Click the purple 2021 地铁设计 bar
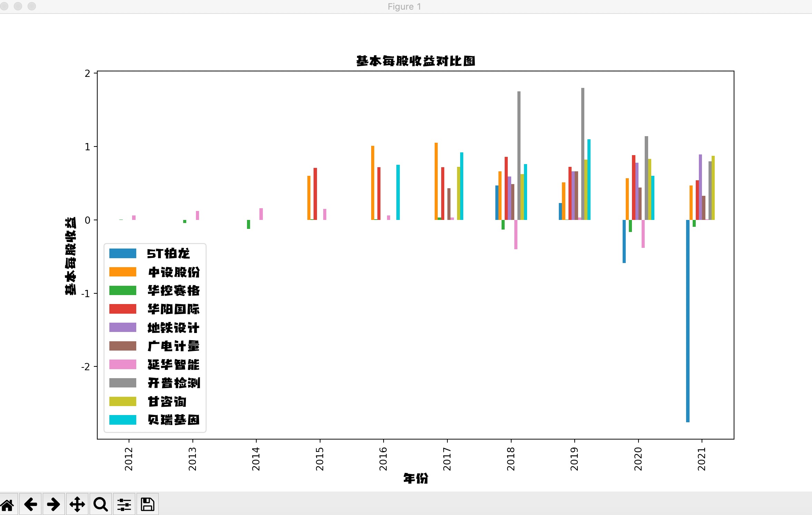The height and width of the screenshot is (515, 812). pos(700,187)
